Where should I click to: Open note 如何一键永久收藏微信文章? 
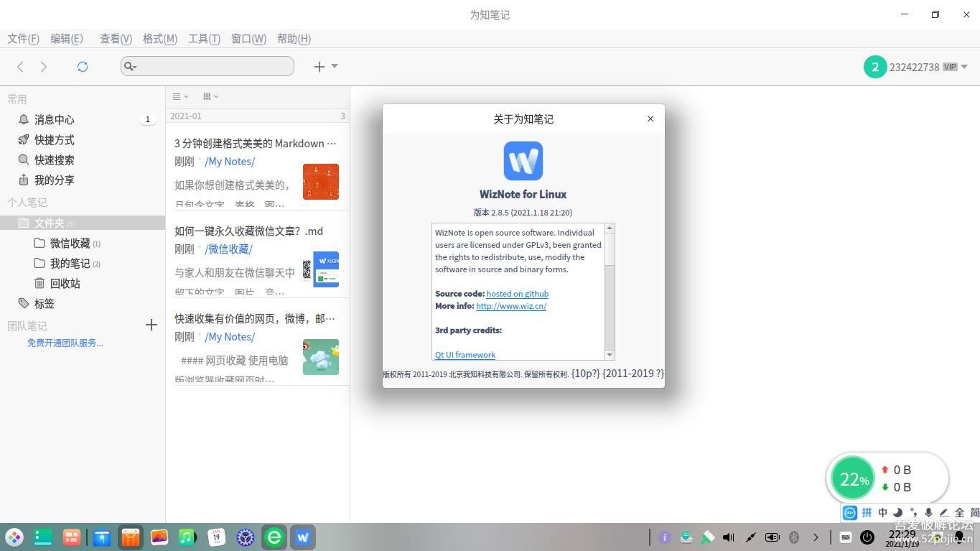(258, 254)
